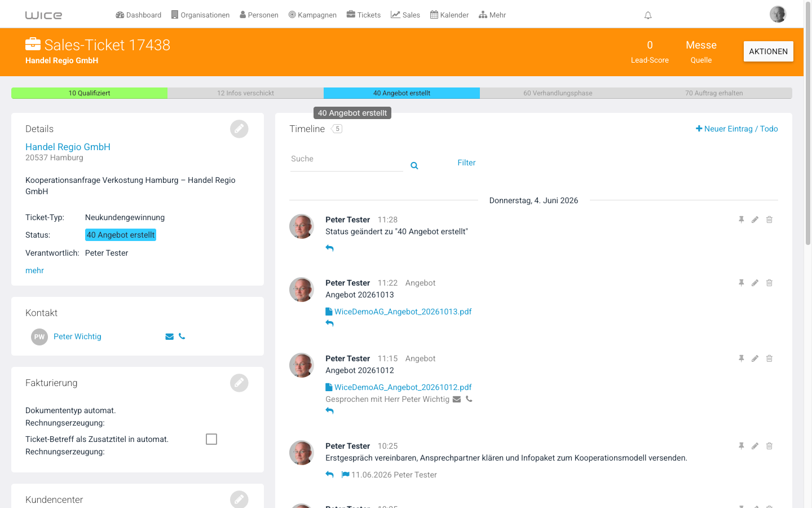Select the 60 Verhandlungsphase stage

[558, 93]
